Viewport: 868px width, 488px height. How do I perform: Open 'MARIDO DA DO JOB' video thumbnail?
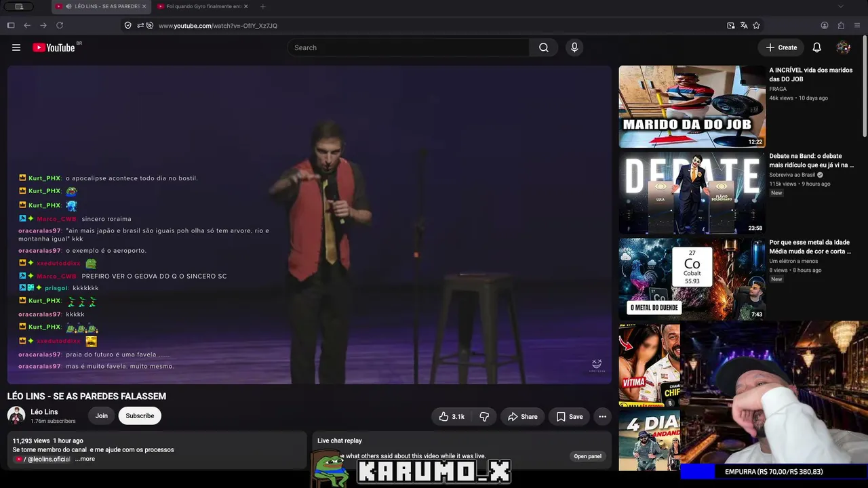692,106
